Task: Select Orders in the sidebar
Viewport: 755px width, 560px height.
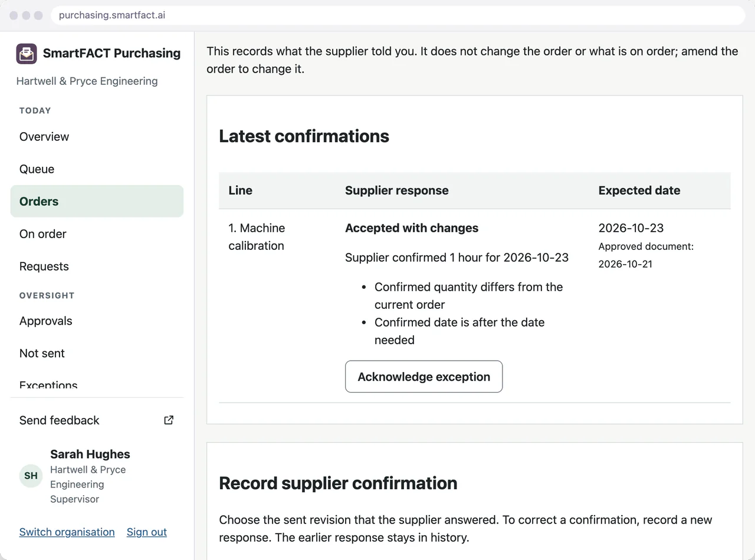Action: (97, 202)
